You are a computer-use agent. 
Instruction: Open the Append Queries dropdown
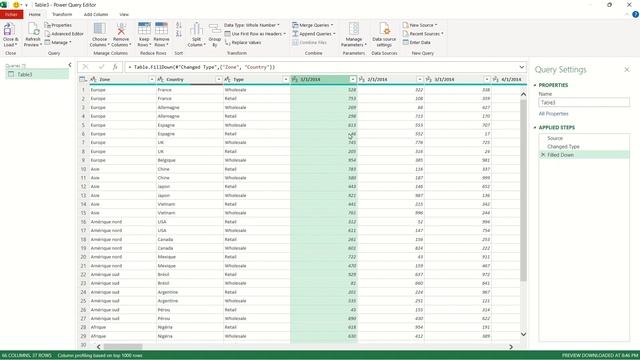pos(314,34)
